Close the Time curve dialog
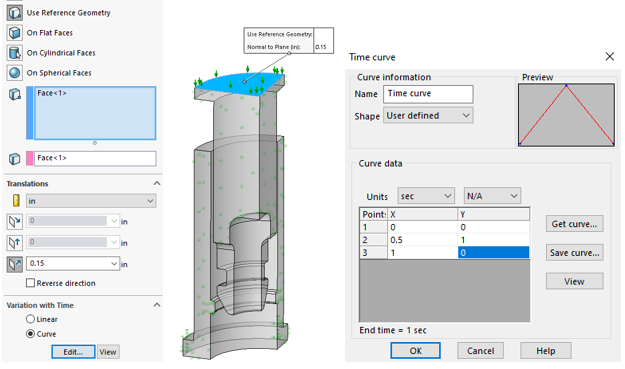 pyautogui.click(x=609, y=57)
